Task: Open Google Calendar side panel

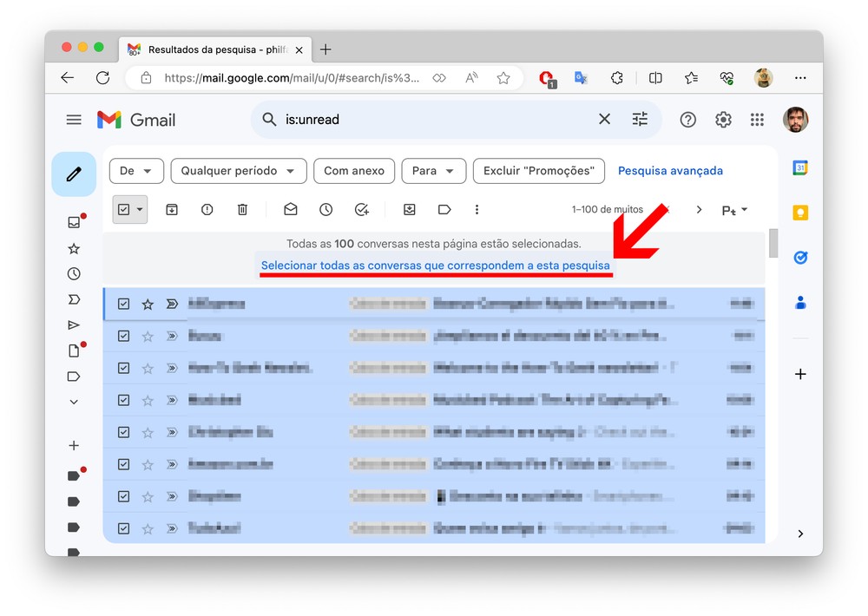Action: tap(800, 167)
